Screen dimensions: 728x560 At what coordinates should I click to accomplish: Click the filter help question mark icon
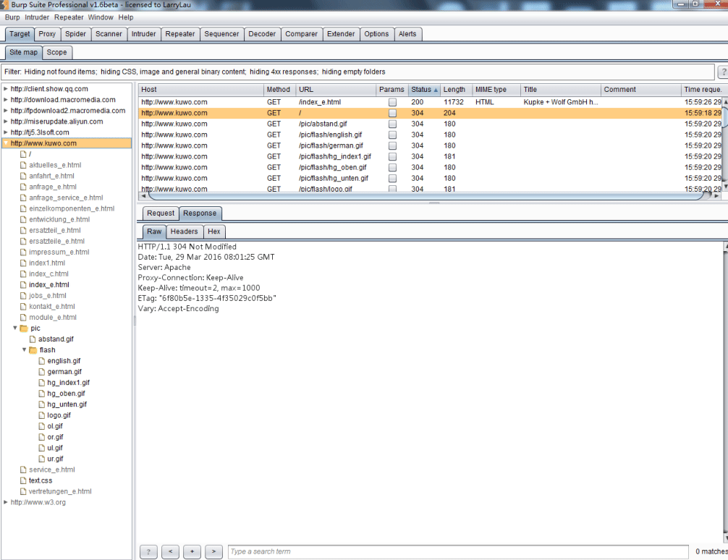click(723, 72)
